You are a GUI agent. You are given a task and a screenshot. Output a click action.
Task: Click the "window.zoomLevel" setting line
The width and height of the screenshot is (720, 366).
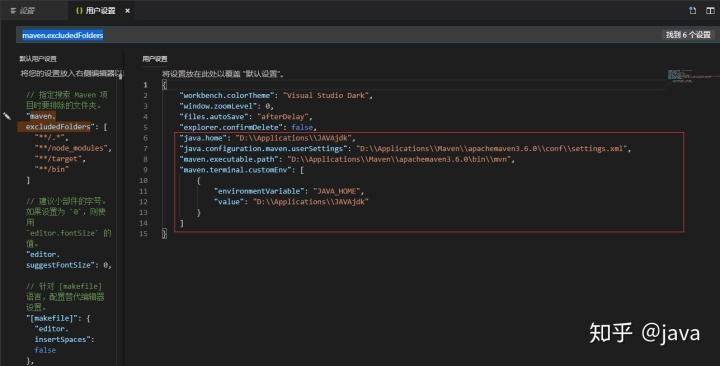[x=226, y=106]
